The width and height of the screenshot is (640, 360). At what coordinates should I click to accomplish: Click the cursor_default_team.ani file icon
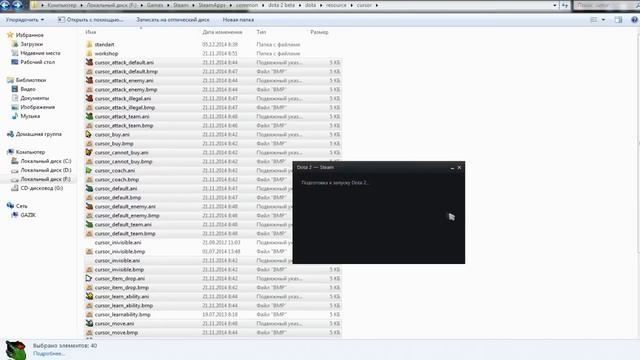coord(89,224)
